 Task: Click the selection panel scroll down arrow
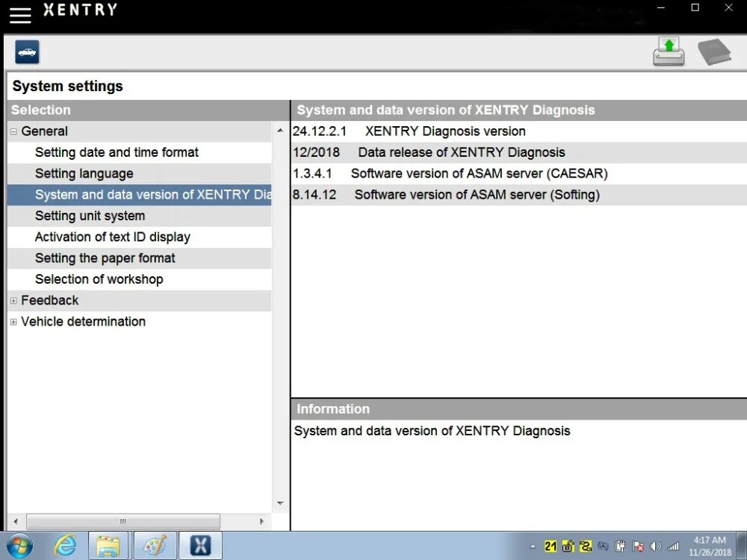(x=280, y=503)
